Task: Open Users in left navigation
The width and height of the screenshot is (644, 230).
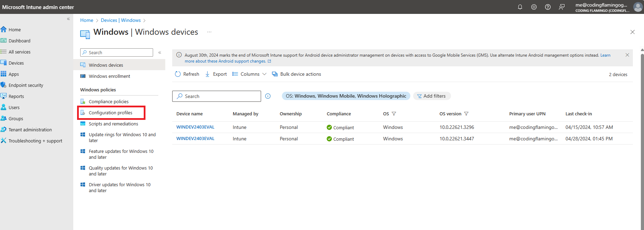Action: click(x=14, y=107)
